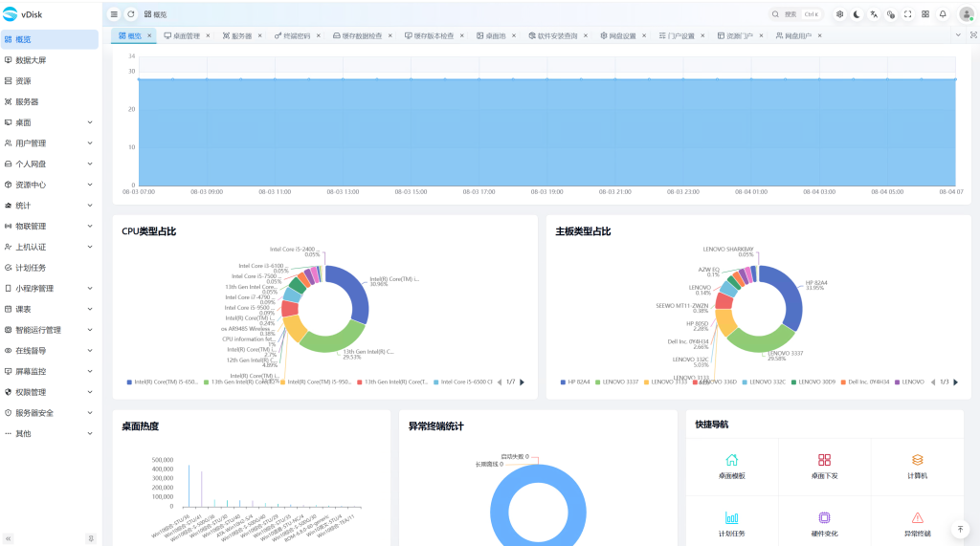Collapse sidebar with hamburger menu icon
The height and width of the screenshot is (546, 980).
coord(114,14)
